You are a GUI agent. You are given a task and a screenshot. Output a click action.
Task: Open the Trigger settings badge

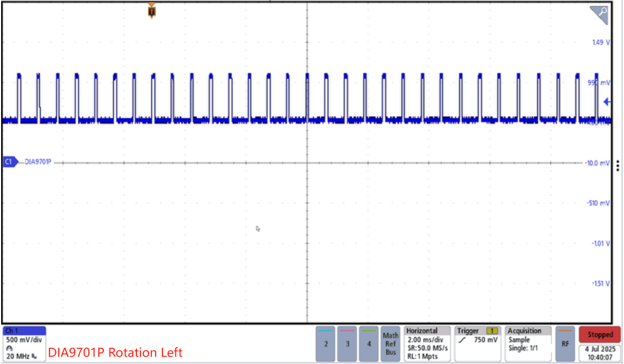[x=477, y=343]
